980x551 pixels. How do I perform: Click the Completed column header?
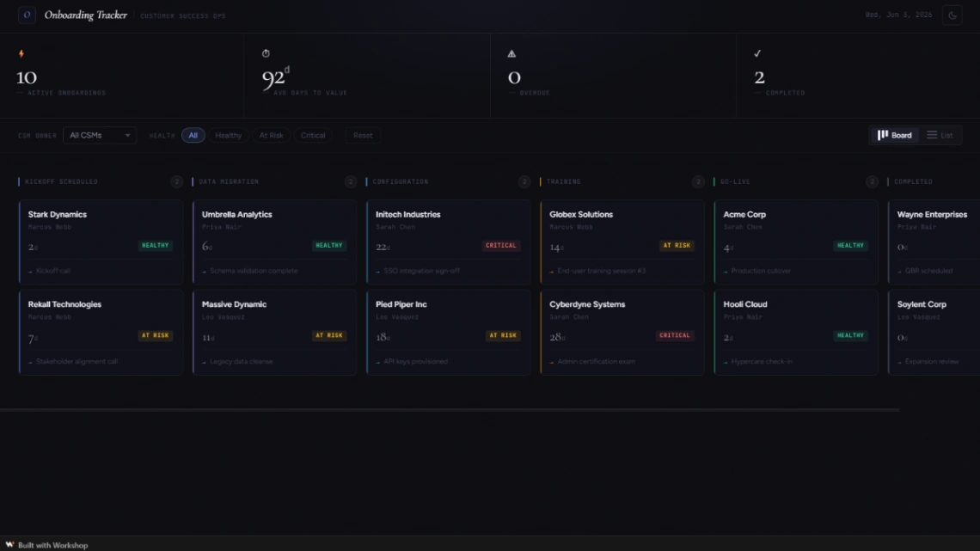point(913,181)
